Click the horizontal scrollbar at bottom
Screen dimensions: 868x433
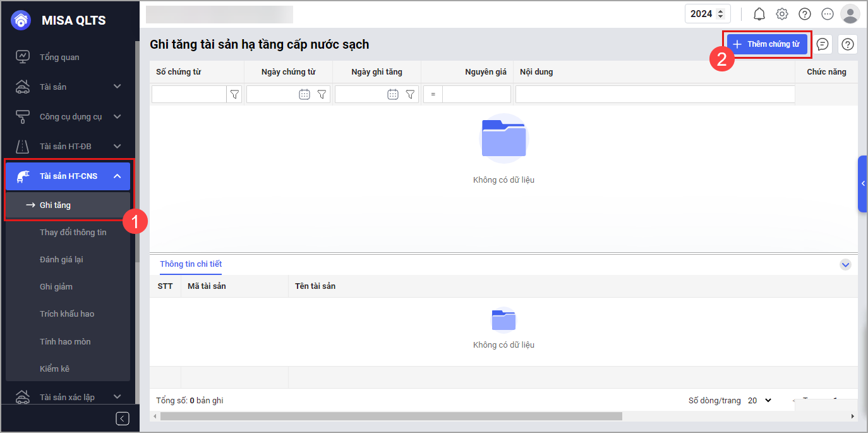point(391,417)
